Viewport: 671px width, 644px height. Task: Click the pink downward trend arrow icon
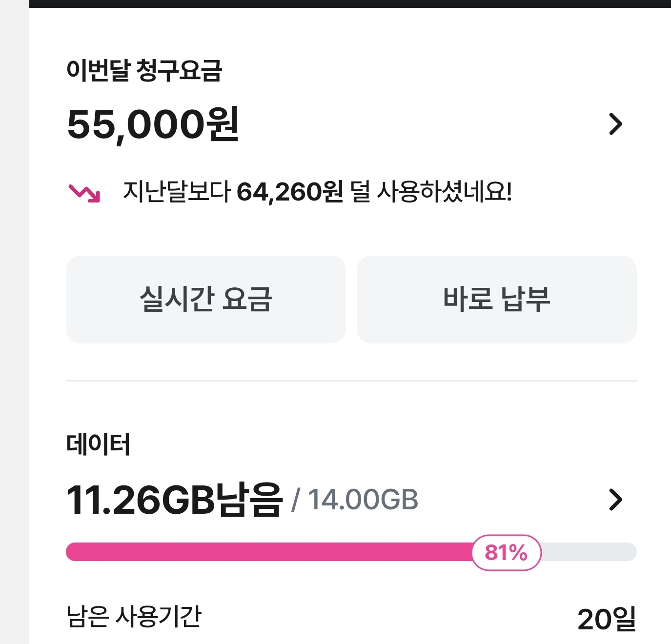point(84,193)
